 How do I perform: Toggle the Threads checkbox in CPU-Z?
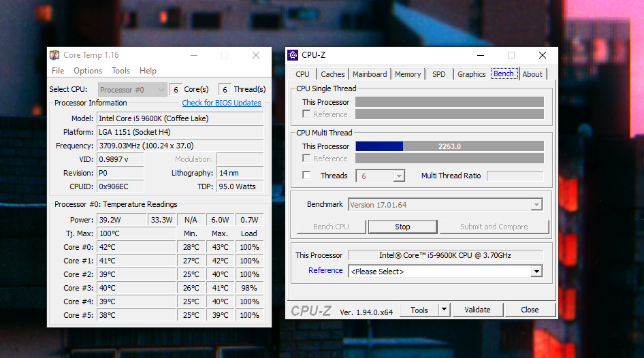click(x=306, y=175)
